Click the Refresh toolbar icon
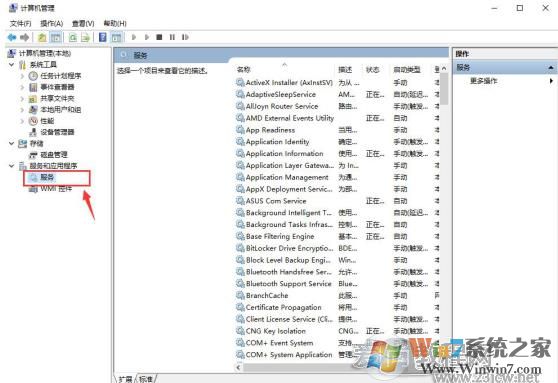Viewport: 558px width, 383px height. point(73,37)
